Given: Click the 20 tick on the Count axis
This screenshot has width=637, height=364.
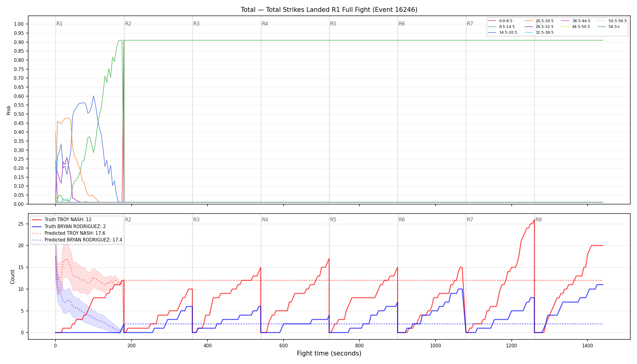Looking at the screenshot, I should click(21, 246).
